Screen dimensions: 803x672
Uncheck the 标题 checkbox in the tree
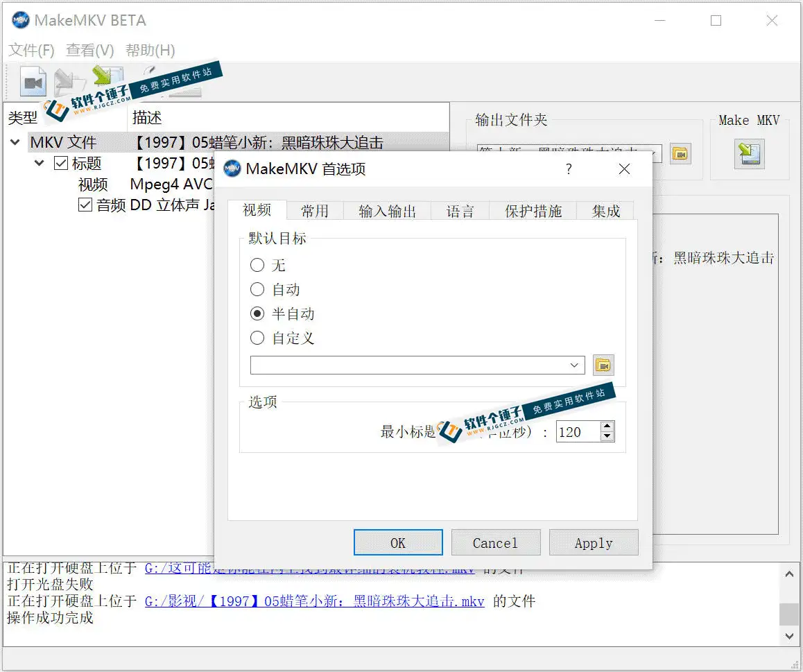point(61,164)
